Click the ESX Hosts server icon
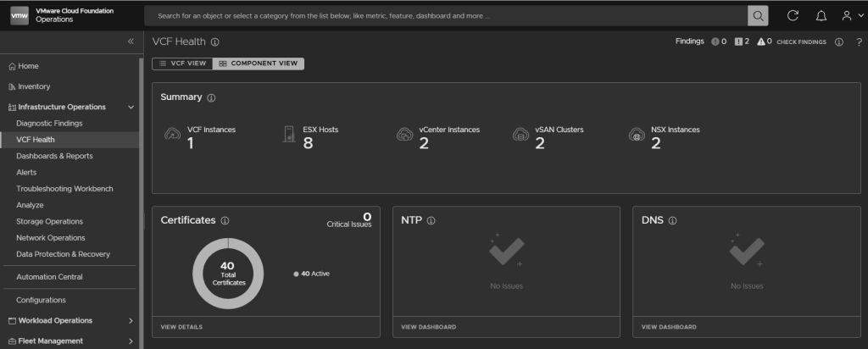The width and height of the screenshot is (868, 349). 288,135
